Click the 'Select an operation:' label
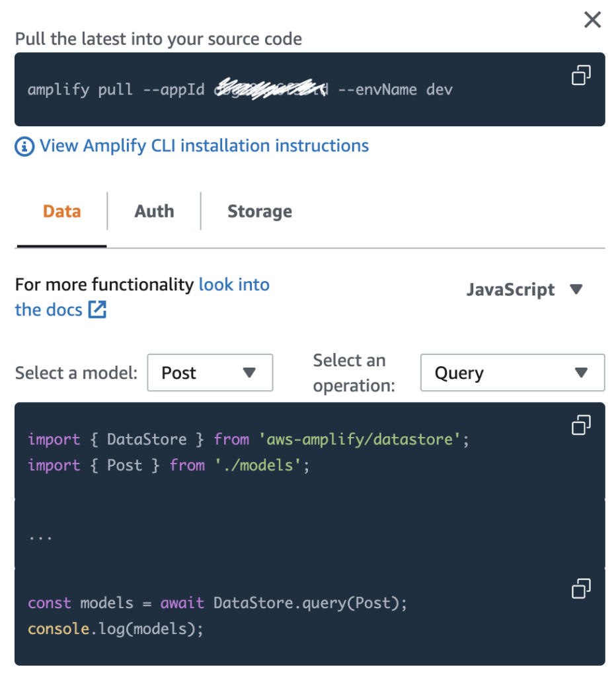Viewport: 616px width, 677px height. pyautogui.click(x=354, y=373)
